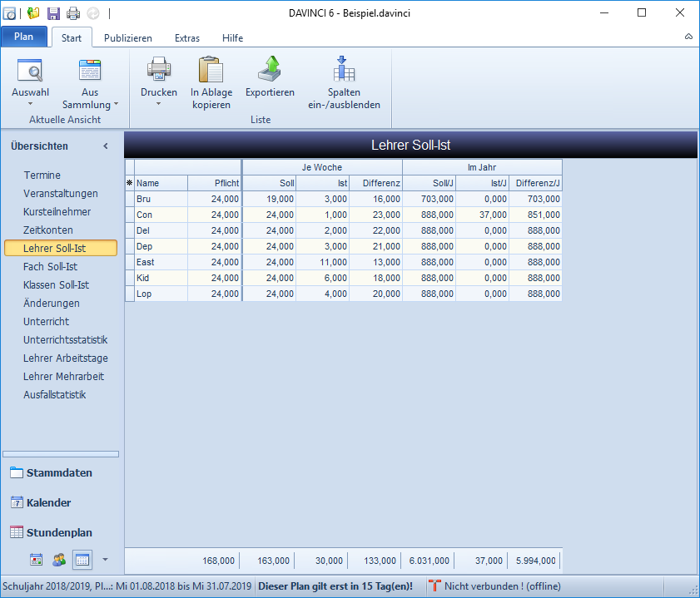Show the Zeitkonten overview
This screenshot has width=700, height=598.
coord(47,230)
